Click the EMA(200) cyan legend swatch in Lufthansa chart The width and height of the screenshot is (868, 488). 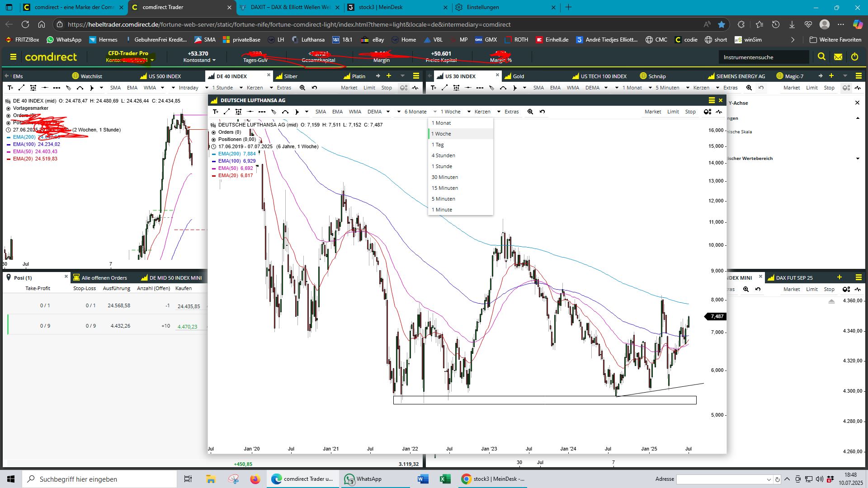[x=214, y=154]
